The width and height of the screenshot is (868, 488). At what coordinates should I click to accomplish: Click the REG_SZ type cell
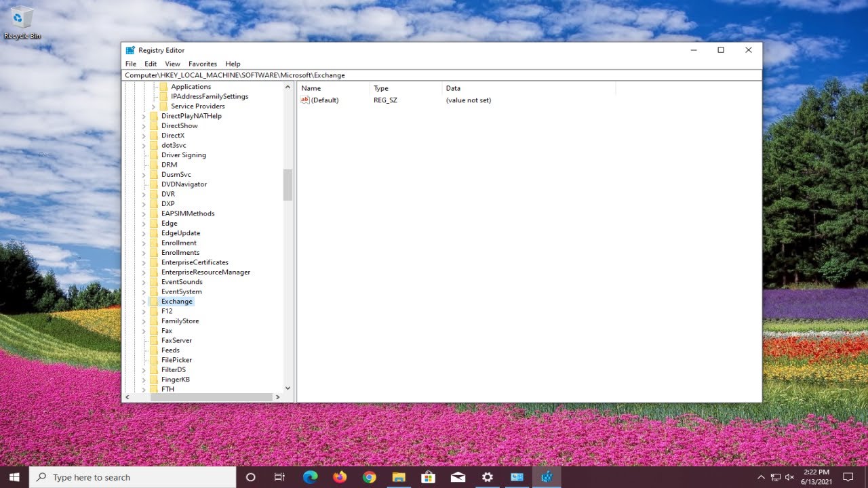(384, 100)
